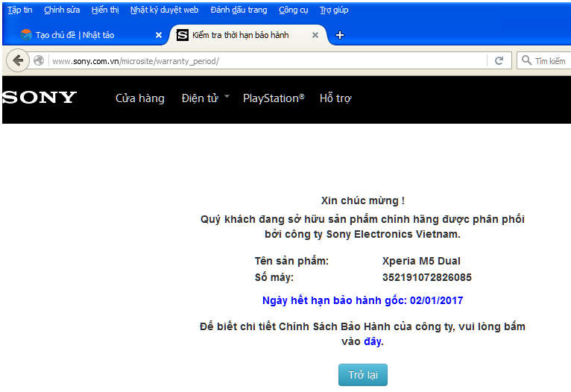Click the globe site identity icon

click(x=39, y=60)
